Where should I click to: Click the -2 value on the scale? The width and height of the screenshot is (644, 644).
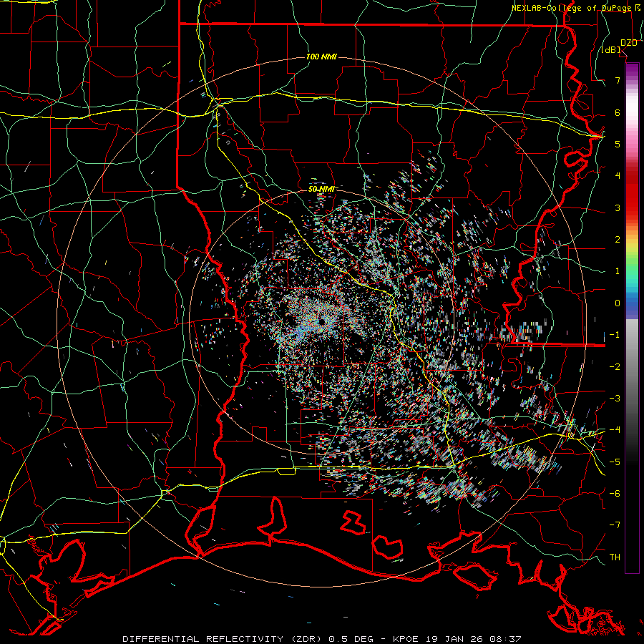pyautogui.click(x=615, y=367)
